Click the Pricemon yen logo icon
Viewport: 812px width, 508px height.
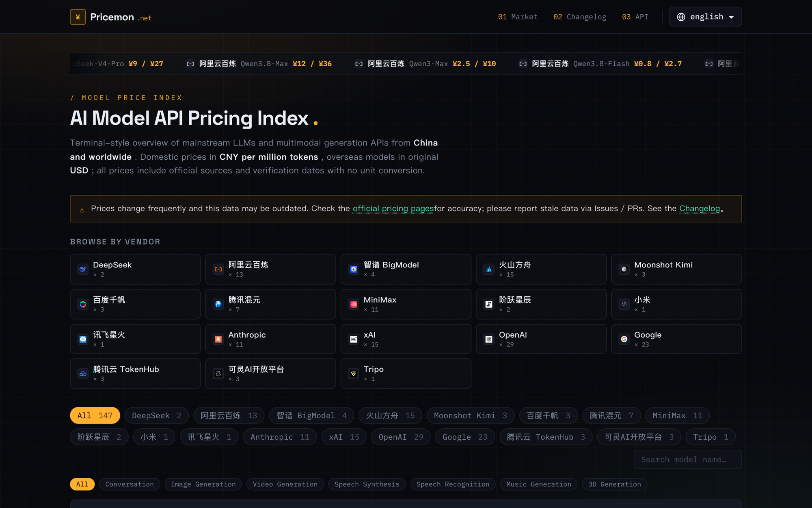(x=78, y=17)
